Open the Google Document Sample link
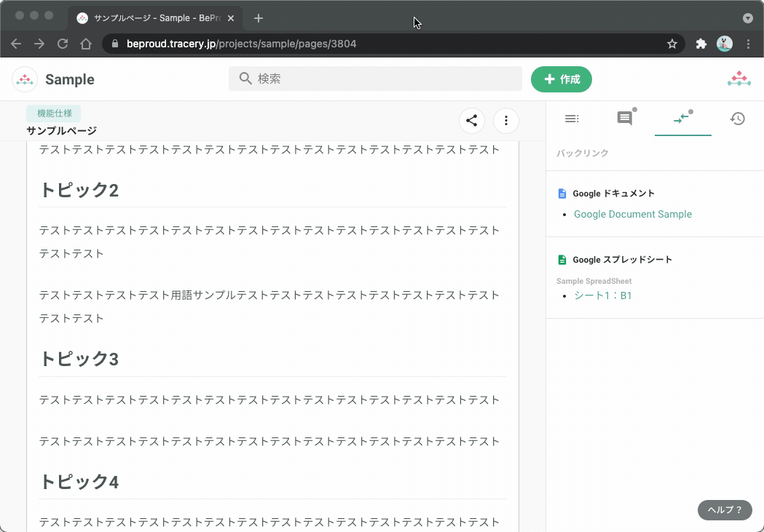The height and width of the screenshot is (532, 764). [632, 214]
